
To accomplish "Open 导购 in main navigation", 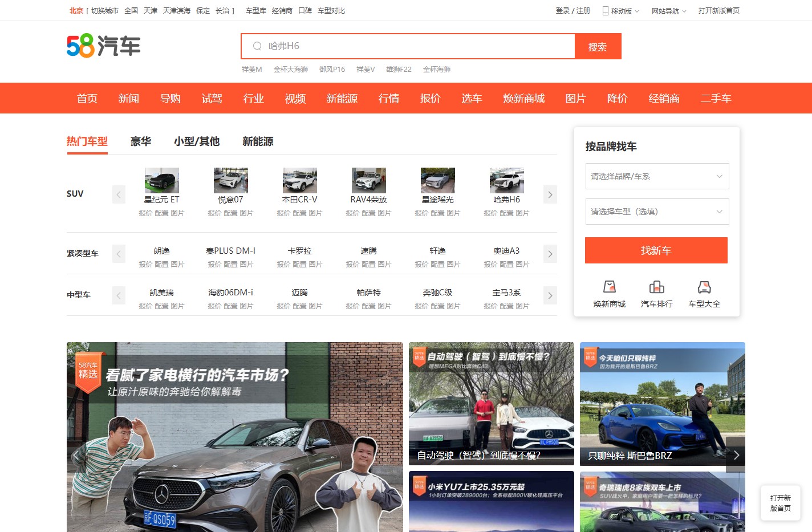I will pyautogui.click(x=170, y=98).
